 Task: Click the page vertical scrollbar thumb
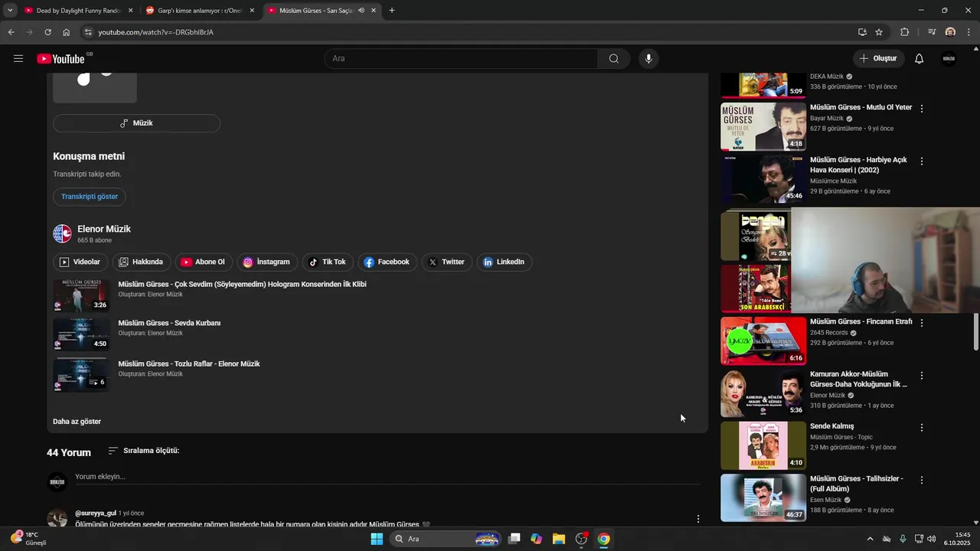pyautogui.click(x=975, y=331)
